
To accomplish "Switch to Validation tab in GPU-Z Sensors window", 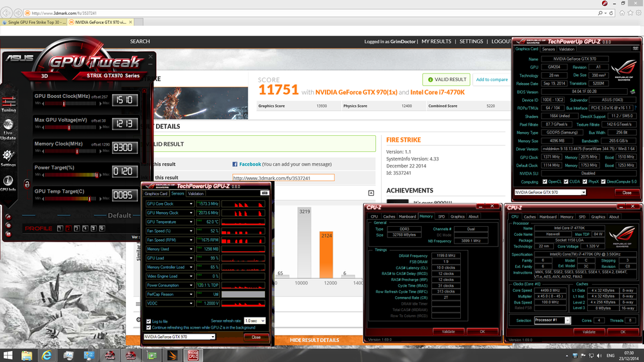I will coord(196,193).
